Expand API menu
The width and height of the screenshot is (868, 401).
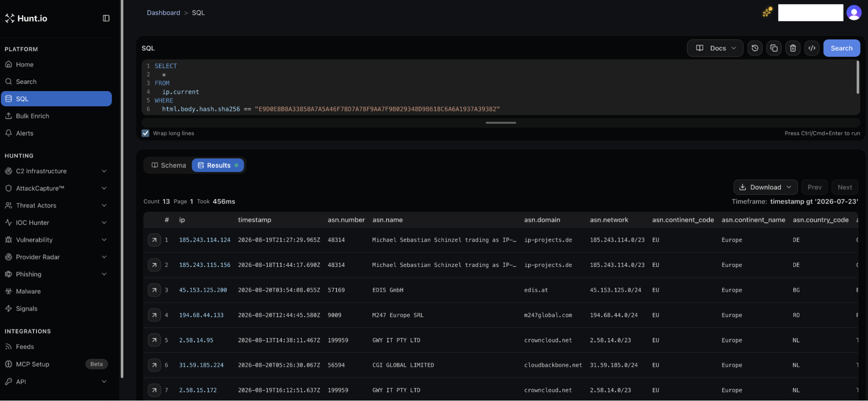coord(56,382)
